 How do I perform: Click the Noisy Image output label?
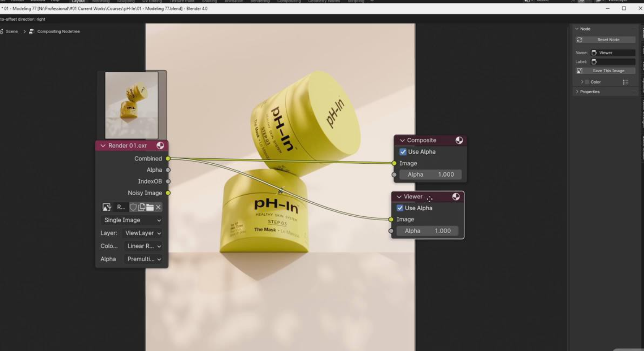[x=145, y=193]
